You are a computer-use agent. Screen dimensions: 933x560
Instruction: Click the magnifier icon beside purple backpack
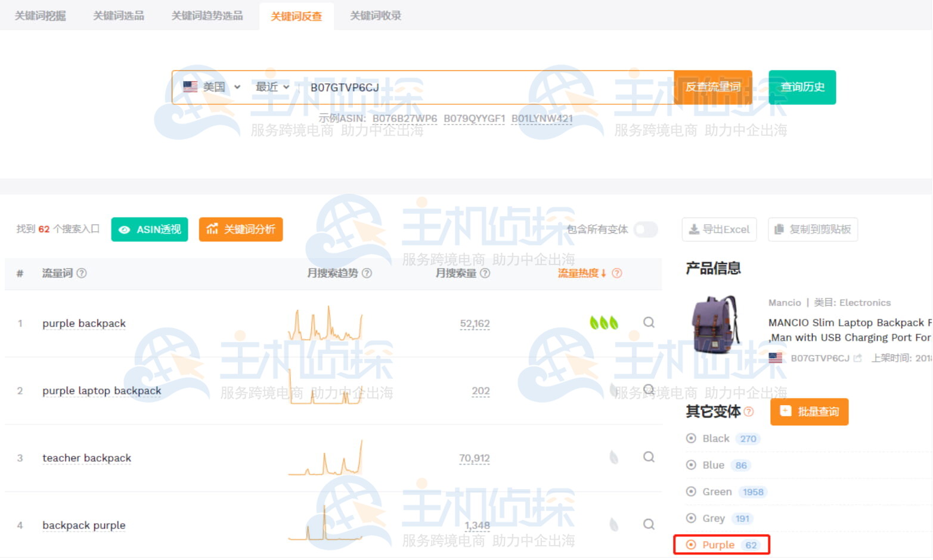click(x=649, y=322)
